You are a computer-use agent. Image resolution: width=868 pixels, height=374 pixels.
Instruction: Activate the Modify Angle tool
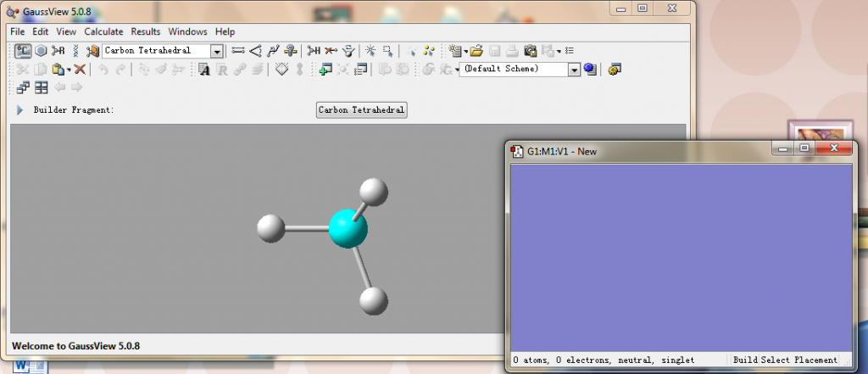[x=255, y=51]
